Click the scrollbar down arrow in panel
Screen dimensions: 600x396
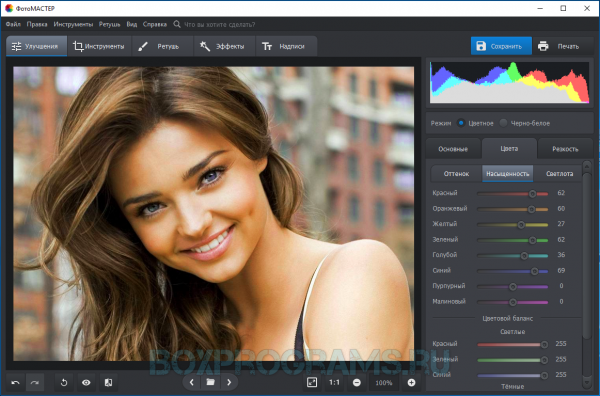(x=587, y=383)
